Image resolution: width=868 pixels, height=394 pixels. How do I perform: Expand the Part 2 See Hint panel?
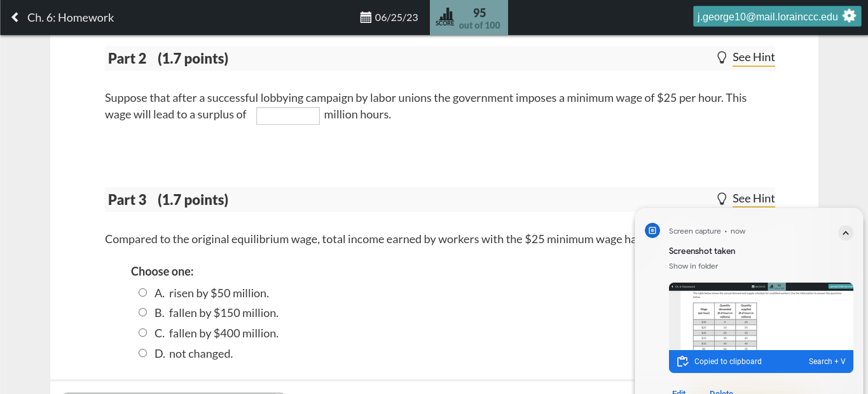(754, 57)
